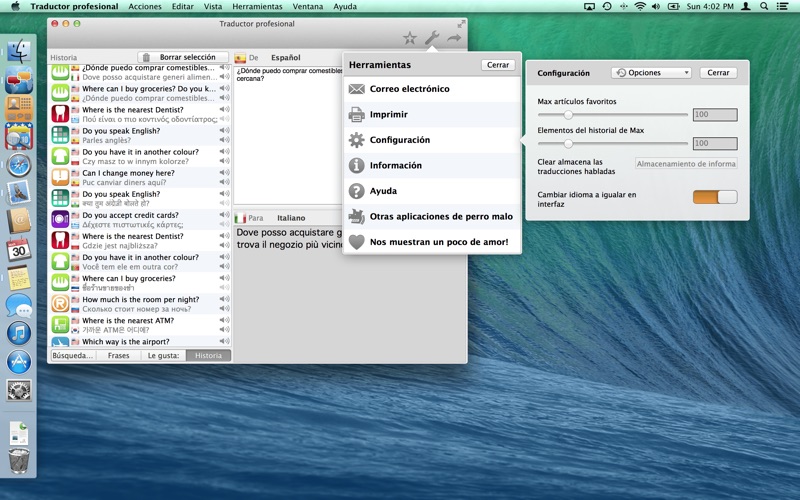Click the printer icon next to Imprimir

tap(356, 115)
